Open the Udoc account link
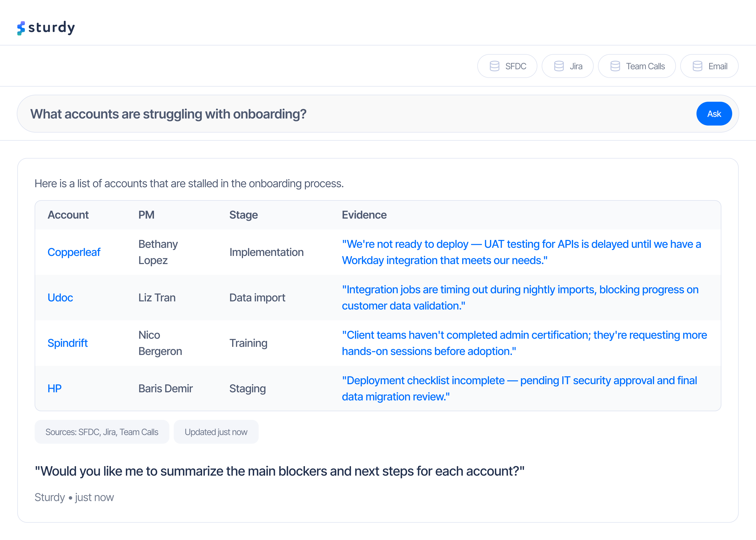This screenshot has height=540, width=756. pyautogui.click(x=60, y=298)
